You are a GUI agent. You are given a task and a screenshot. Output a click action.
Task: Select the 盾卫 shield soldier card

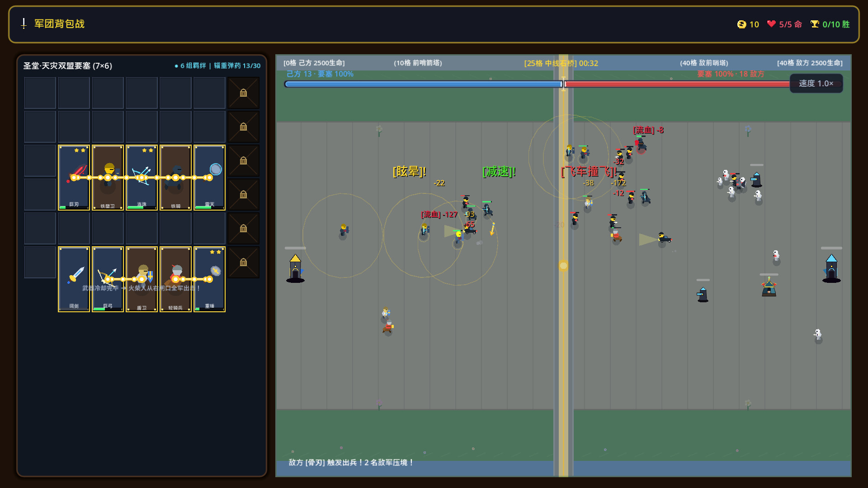[142, 279]
